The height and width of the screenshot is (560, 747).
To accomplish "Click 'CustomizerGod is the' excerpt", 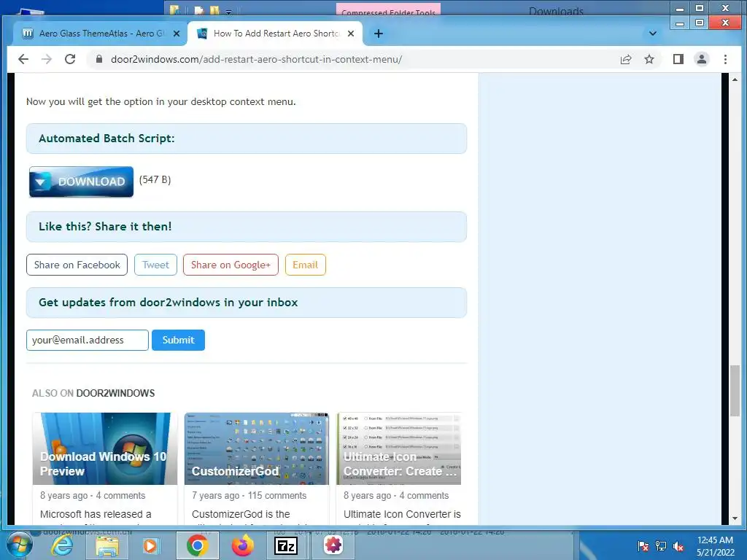I will pos(241,514).
